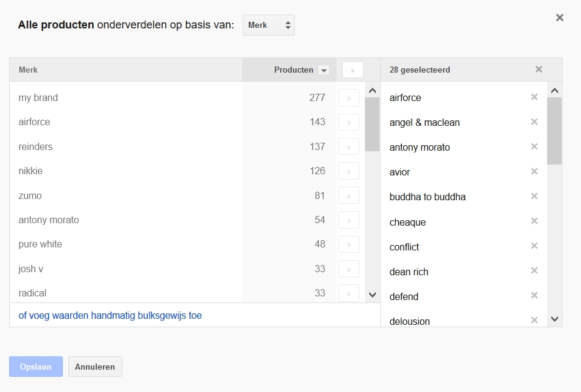
Task: Click the Annuleren button
Action: click(95, 367)
